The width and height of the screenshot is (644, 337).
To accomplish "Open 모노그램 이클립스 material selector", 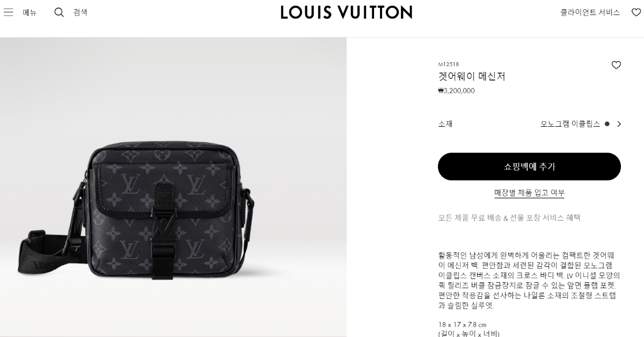I will 570,124.
